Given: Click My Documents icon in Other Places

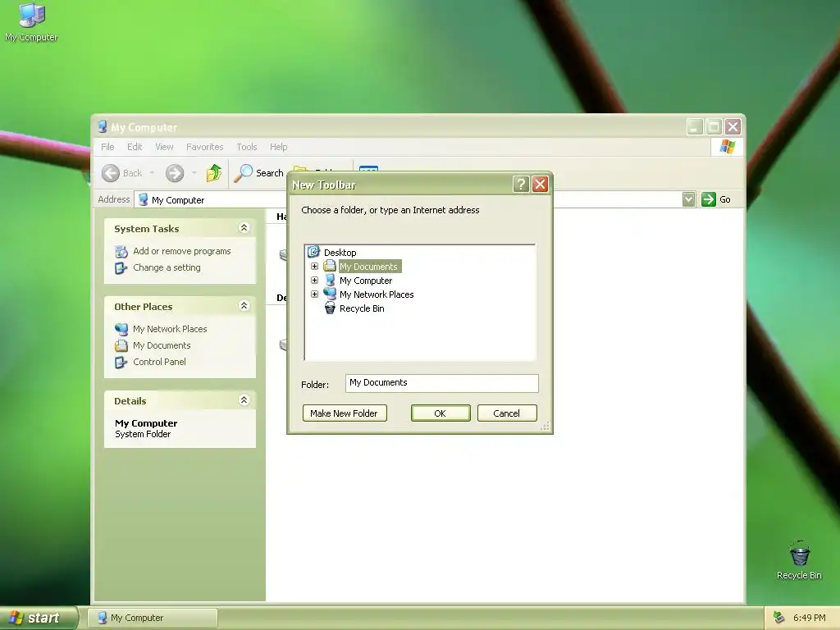Looking at the screenshot, I should click(121, 345).
